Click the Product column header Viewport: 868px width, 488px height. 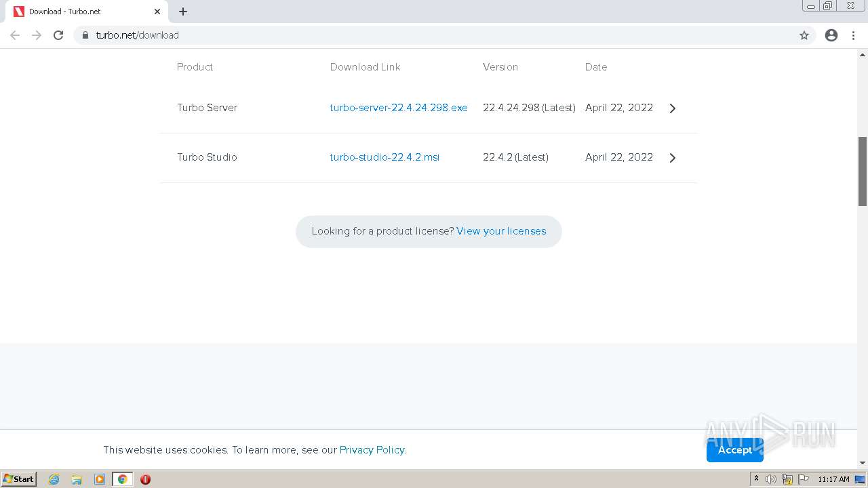point(195,67)
